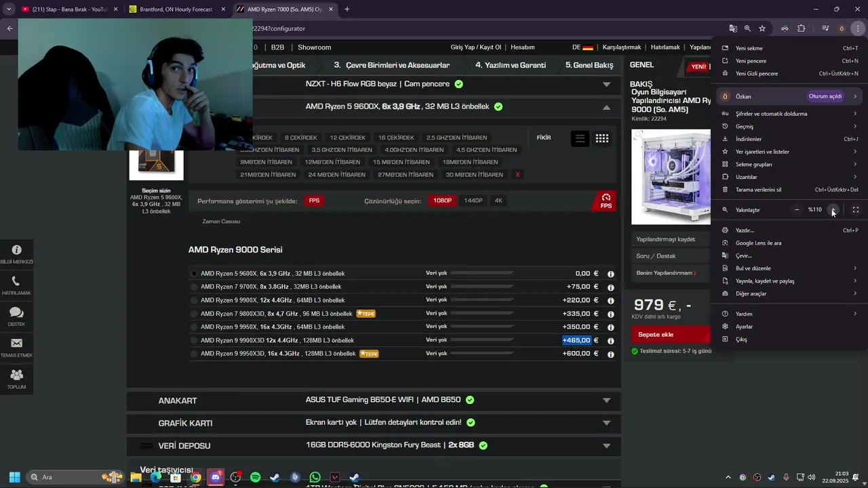The width and height of the screenshot is (868, 488).
Task: Open WhatsApp from the taskbar
Action: point(315,477)
